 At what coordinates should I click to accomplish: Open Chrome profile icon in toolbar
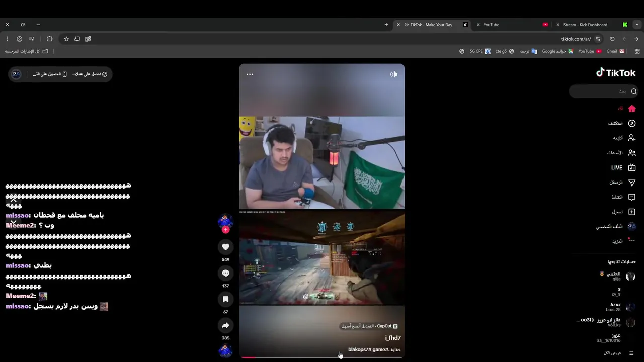click(x=19, y=39)
